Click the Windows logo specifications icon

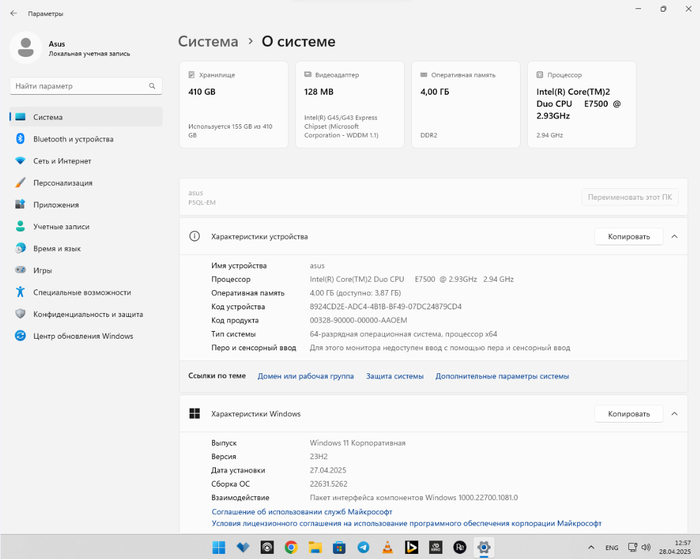(x=195, y=413)
